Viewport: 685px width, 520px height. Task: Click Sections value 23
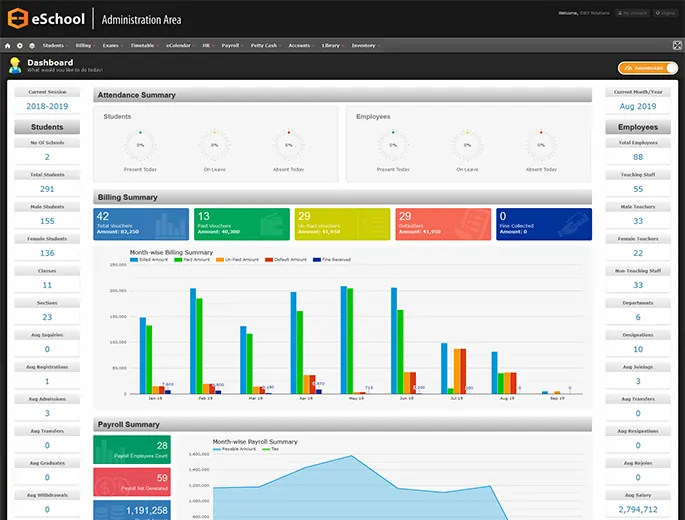(x=47, y=317)
